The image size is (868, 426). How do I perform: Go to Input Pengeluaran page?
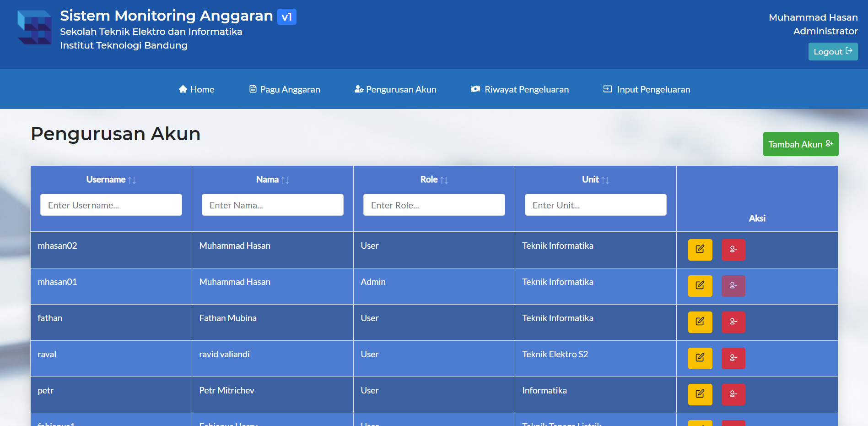point(647,89)
